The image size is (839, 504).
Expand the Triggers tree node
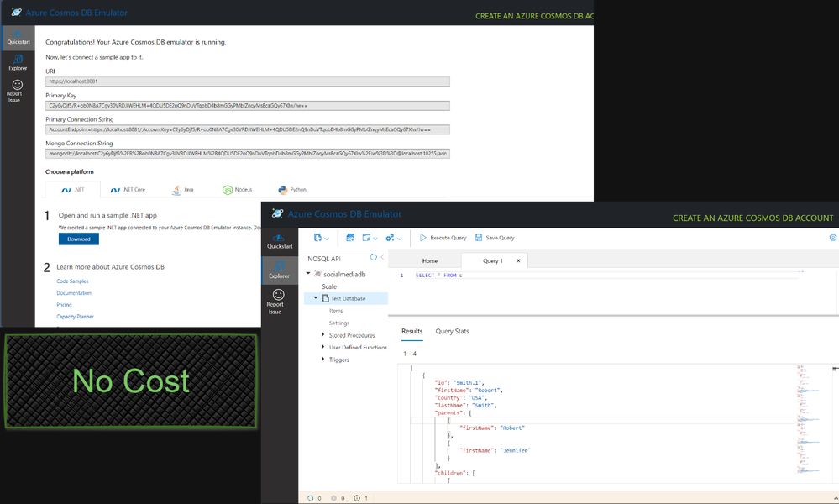pyautogui.click(x=322, y=359)
